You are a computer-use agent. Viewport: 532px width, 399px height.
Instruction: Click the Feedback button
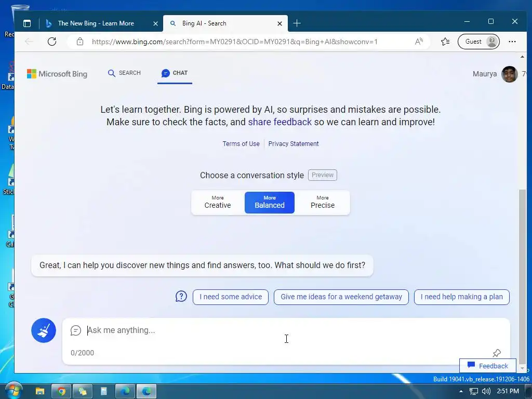[487, 365]
